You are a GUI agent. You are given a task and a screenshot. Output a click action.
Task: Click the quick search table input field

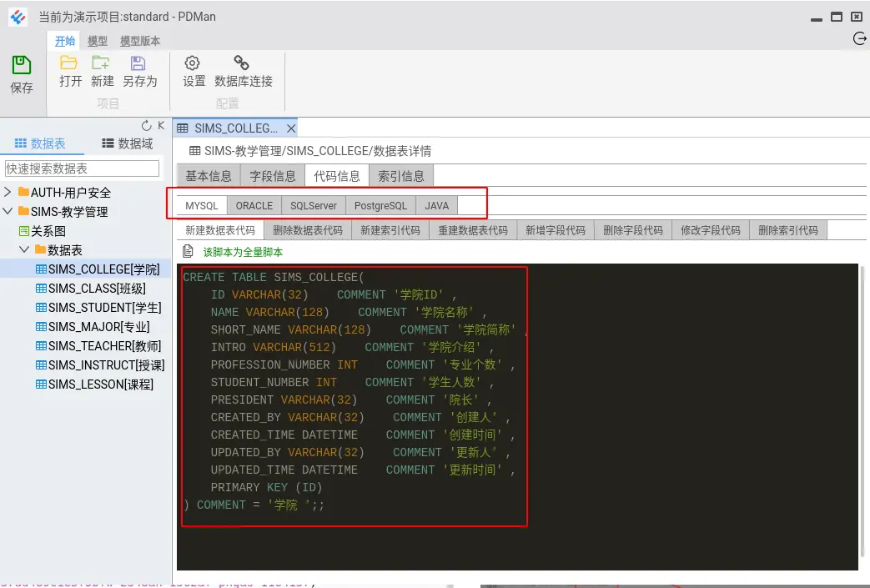82,168
